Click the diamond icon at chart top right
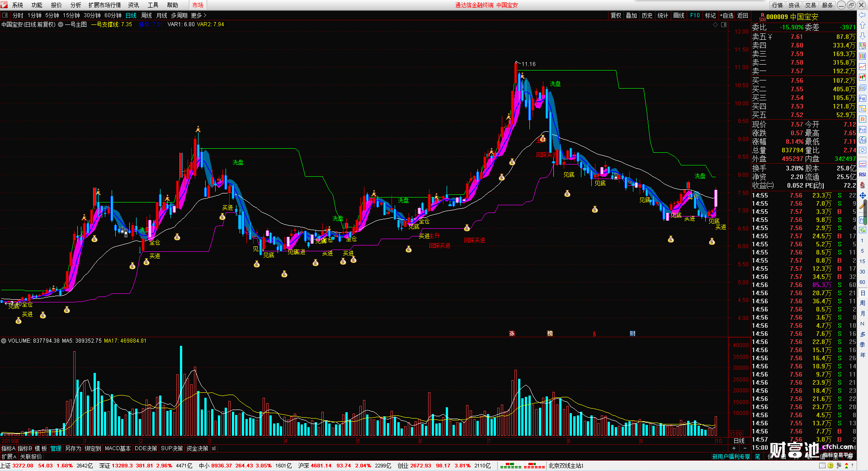Screen dimensions: 868x471 coord(716,24)
